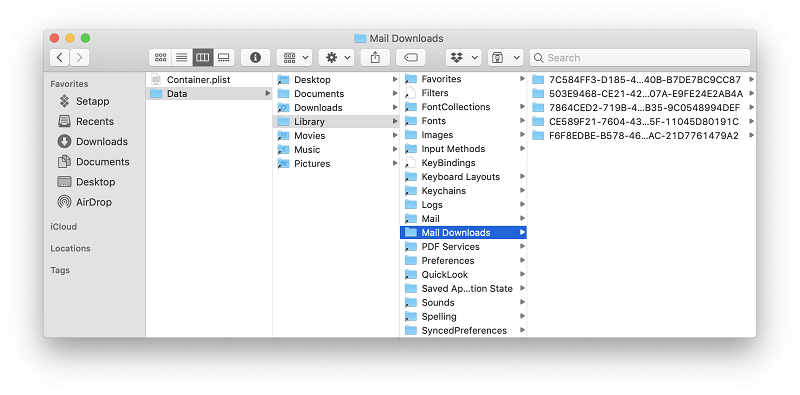Open folder 7864CED2-719B-4...B35-9C0548994DEF
Image resolution: width=800 pixels, height=395 pixels.
pyautogui.click(x=642, y=108)
